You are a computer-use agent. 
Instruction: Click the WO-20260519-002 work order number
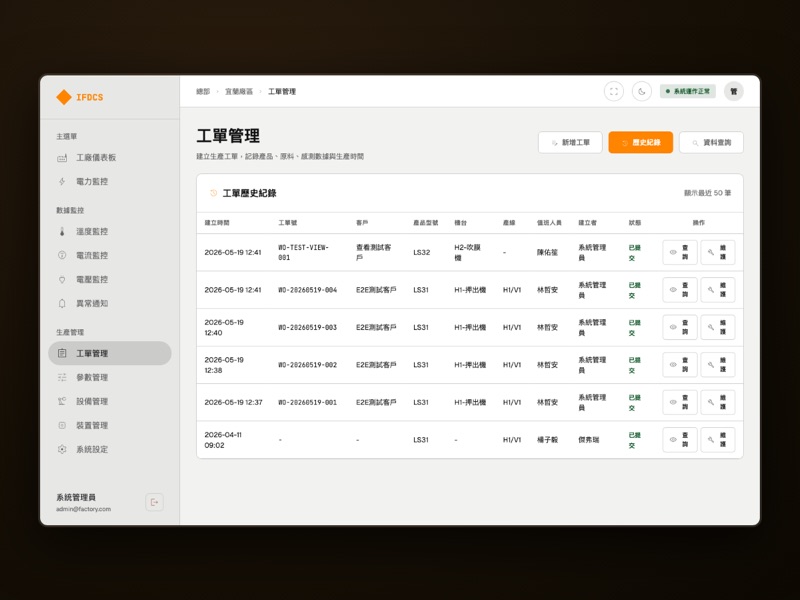pos(308,365)
